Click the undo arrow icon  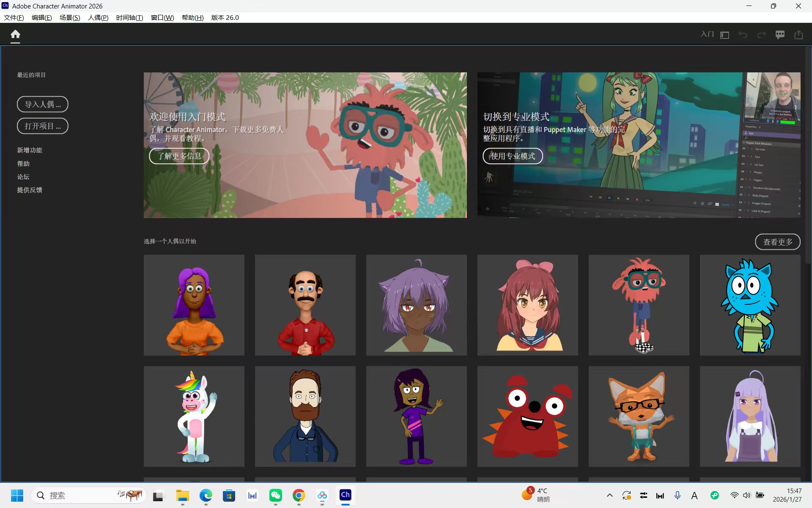[743, 35]
